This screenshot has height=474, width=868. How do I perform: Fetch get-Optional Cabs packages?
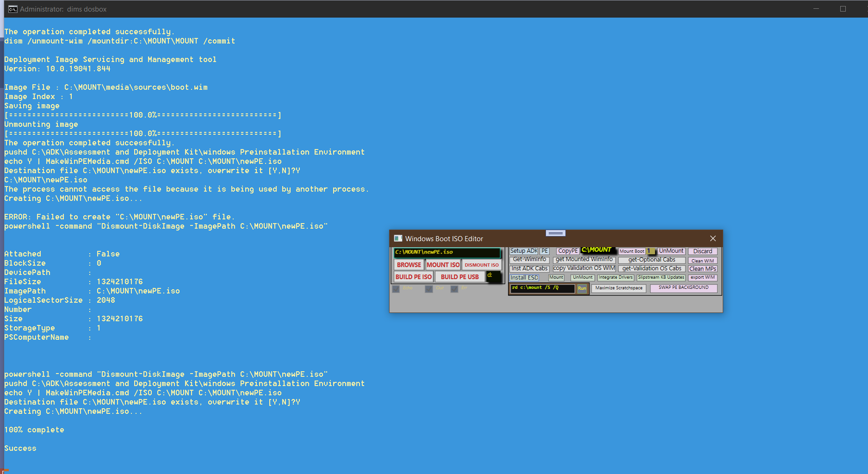651,260
